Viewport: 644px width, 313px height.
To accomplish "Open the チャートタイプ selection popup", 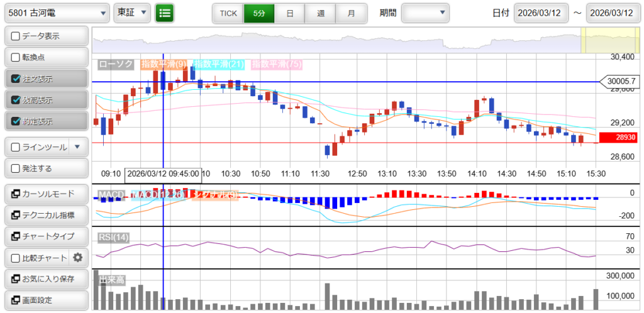I will (45, 236).
